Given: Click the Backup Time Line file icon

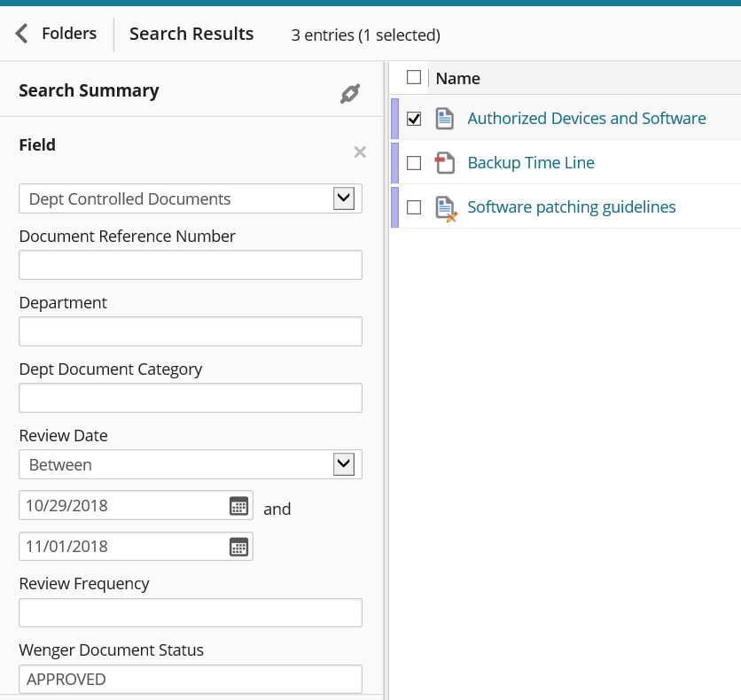Looking at the screenshot, I should [444, 163].
